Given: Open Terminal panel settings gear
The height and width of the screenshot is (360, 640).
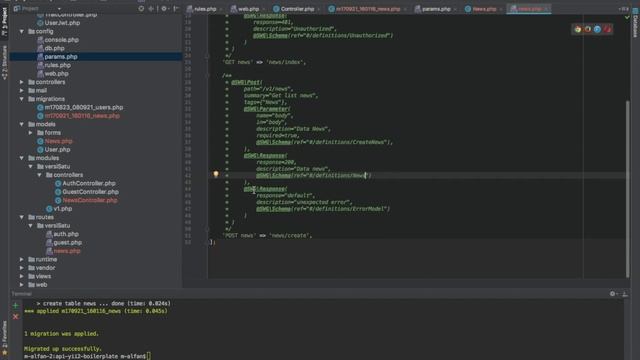Looking at the screenshot, I should 612,293.
